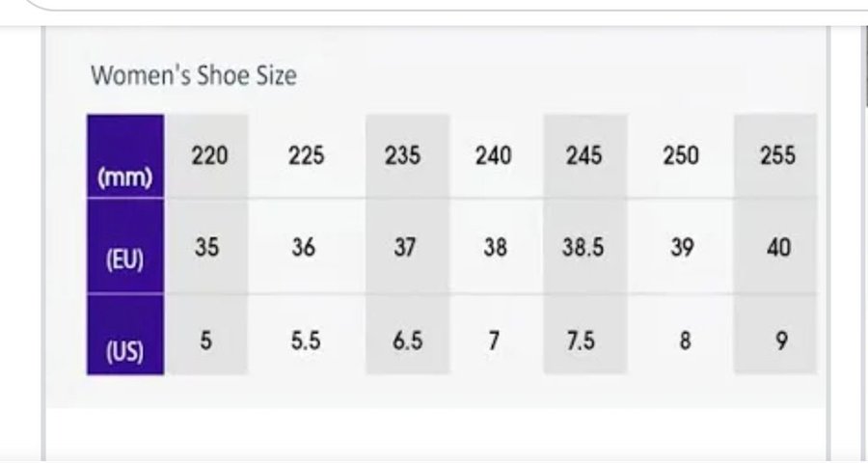The height and width of the screenshot is (463, 868).
Task: Click the 240 mm cell
Action: coord(494,155)
